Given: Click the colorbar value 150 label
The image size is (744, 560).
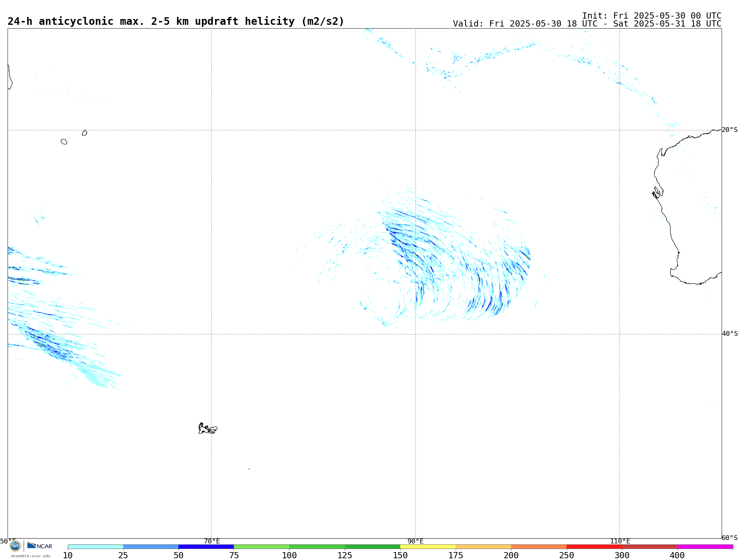Looking at the screenshot, I should (x=400, y=556).
